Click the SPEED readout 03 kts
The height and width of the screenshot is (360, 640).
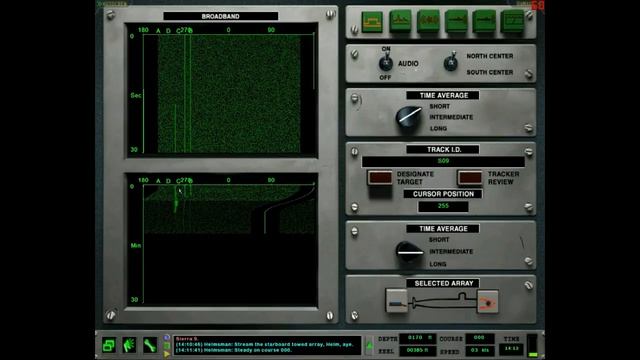pos(480,351)
